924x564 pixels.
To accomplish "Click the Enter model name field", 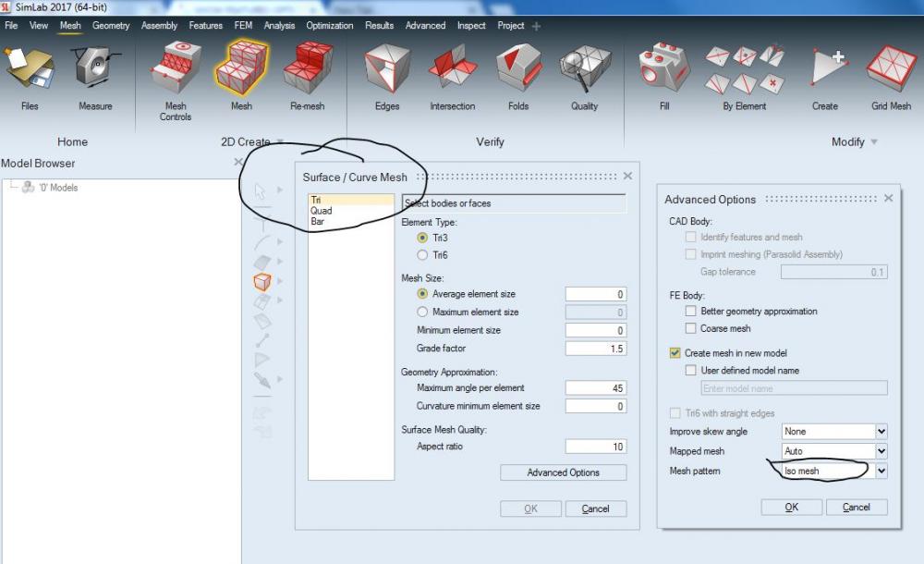I will 794,388.
